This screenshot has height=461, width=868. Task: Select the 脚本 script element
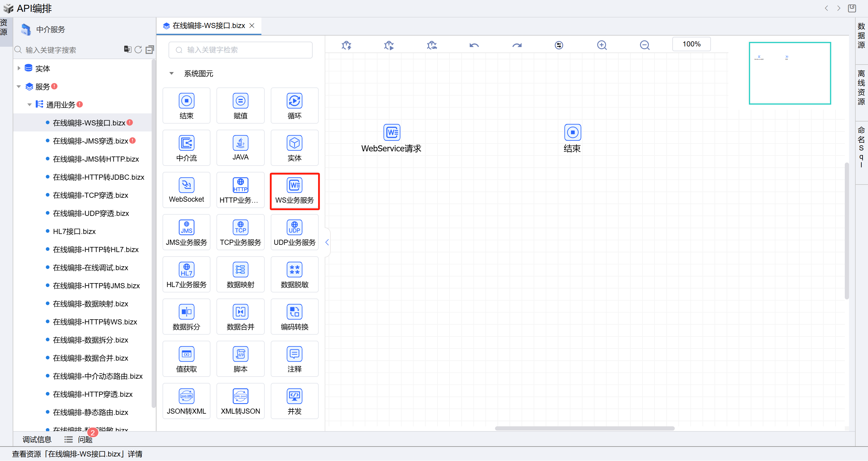coord(240,359)
